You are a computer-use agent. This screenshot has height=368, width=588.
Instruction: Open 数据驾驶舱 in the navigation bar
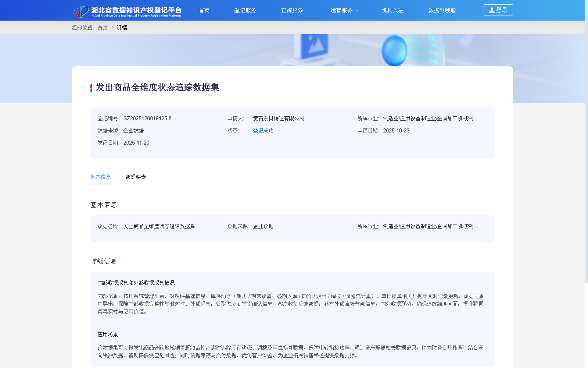[442, 10]
